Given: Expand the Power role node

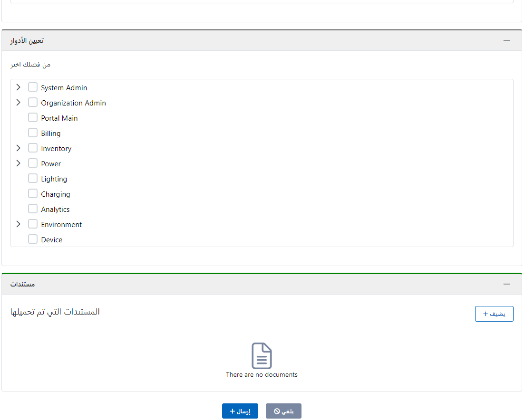Looking at the screenshot, I should (x=19, y=163).
